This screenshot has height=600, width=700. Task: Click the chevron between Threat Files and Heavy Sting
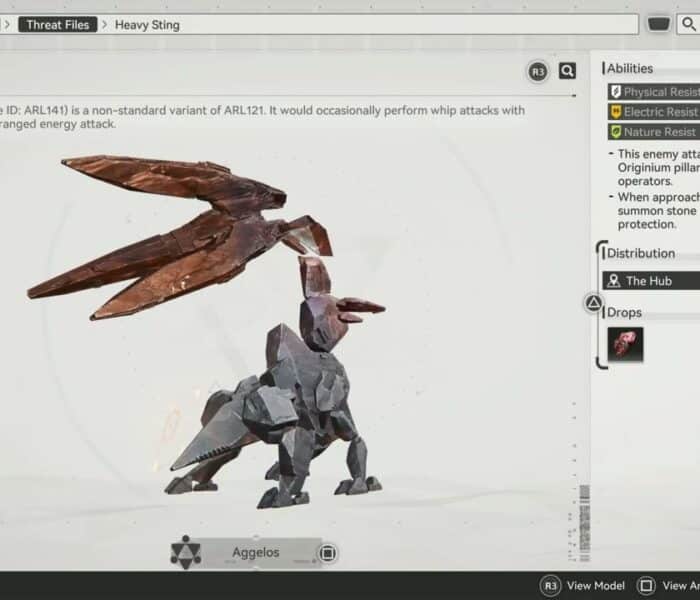104,25
